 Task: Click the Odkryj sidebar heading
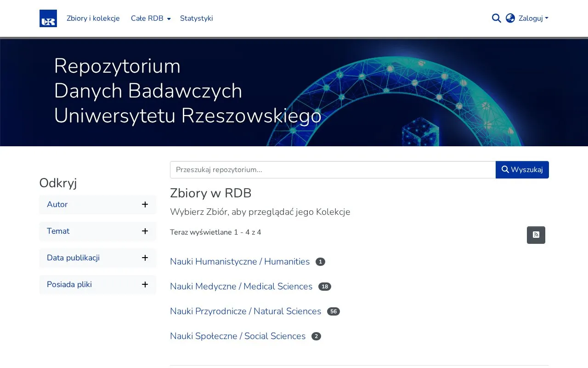point(58,183)
